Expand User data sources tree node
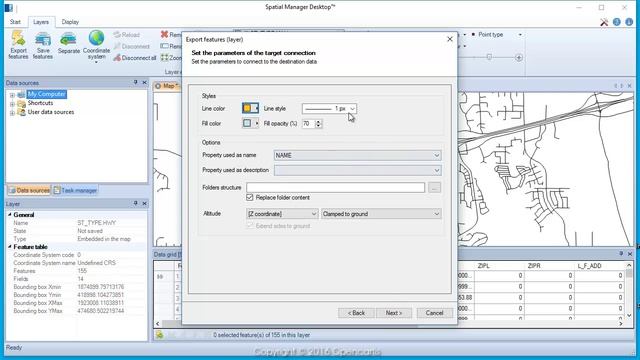This screenshot has height=360, width=640. [x=12, y=113]
